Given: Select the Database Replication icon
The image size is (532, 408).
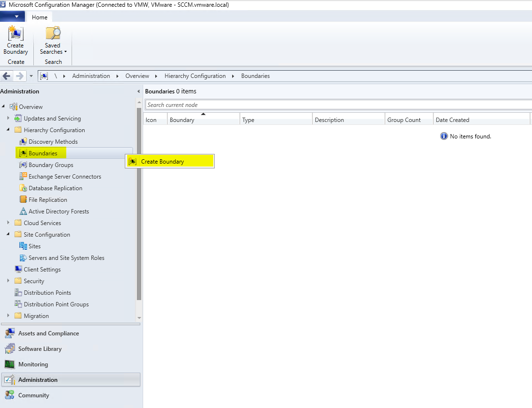Looking at the screenshot, I should coord(23,188).
